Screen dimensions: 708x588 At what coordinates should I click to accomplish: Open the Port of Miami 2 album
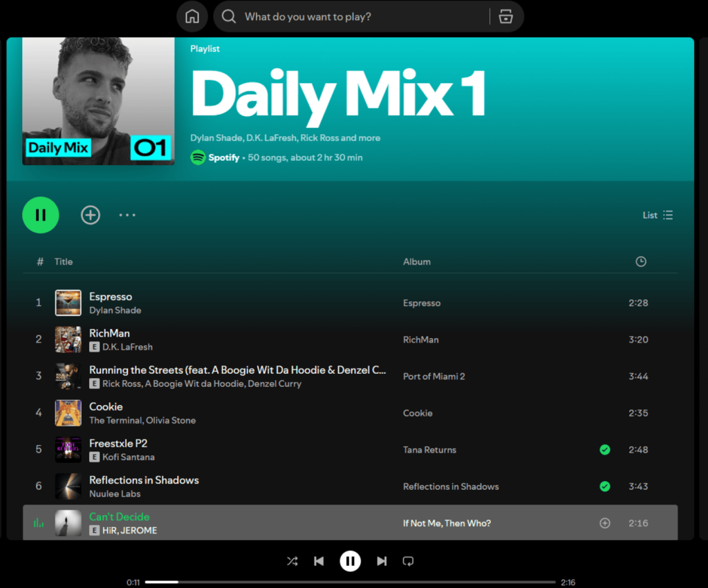(434, 377)
